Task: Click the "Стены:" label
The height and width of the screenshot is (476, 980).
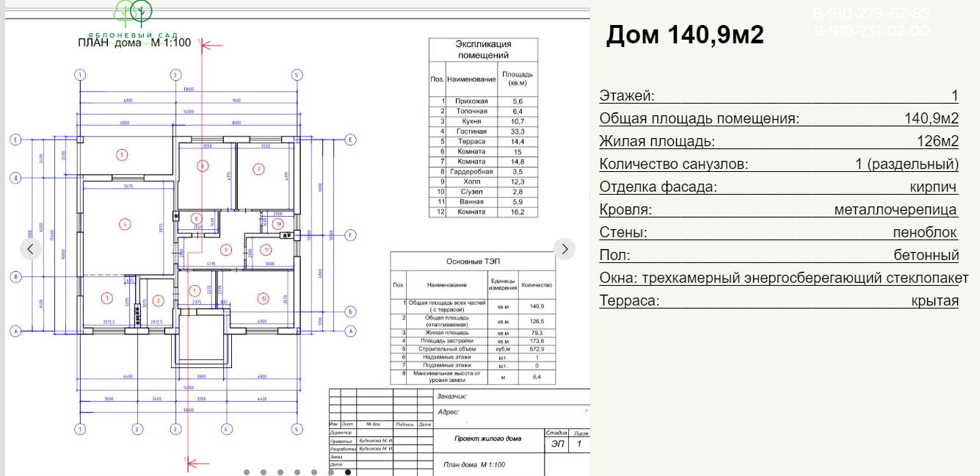Action: [624, 233]
